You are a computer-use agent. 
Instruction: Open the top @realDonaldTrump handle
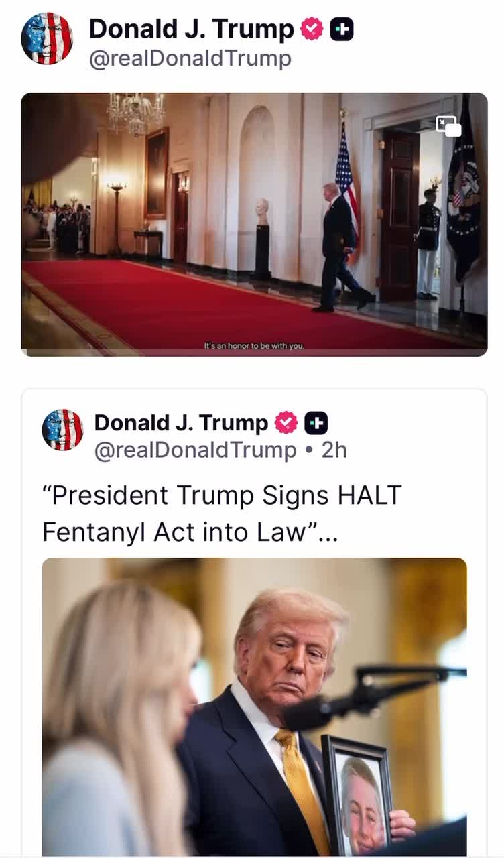tap(190, 58)
